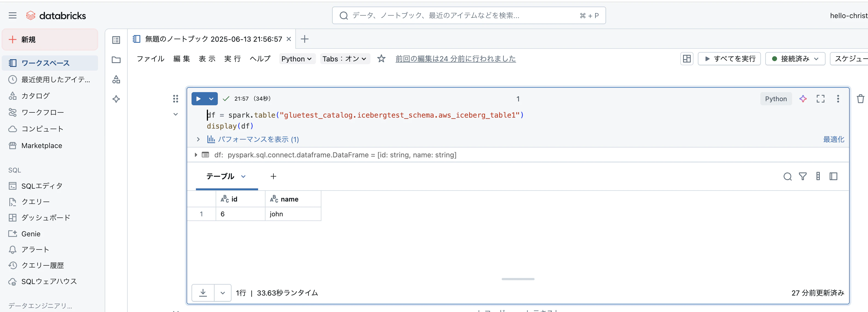
Task: Search within the results table
Action: tap(787, 176)
